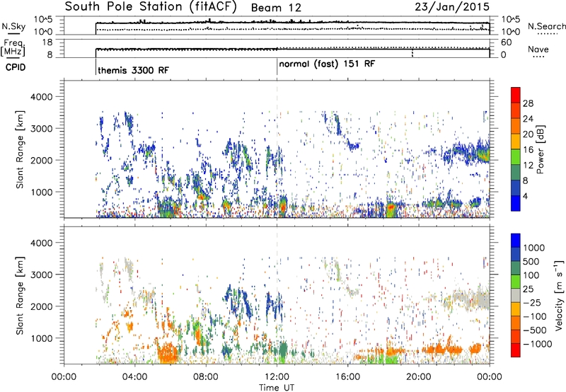Image resolution: width=566 pixels, height=392 pixels.
Task: Click the orange velocity patch near 06:00 at low range
Action: 168,352
